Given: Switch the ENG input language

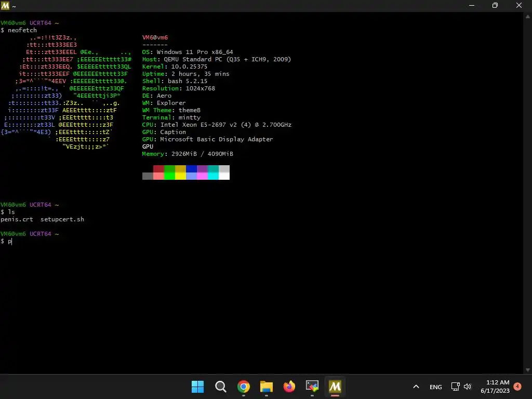Looking at the screenshot, I should pyautogui.click(x=436, y=387).
